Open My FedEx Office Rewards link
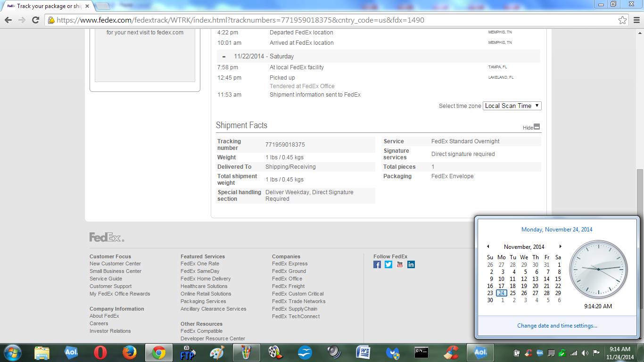Screen dimensions: 644x362 click(120, 294)
